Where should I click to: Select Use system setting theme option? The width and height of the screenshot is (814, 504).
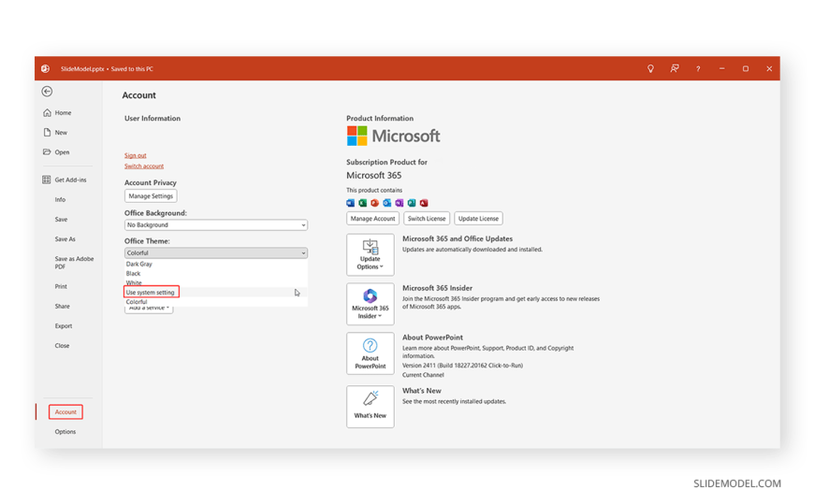(151, 292)
